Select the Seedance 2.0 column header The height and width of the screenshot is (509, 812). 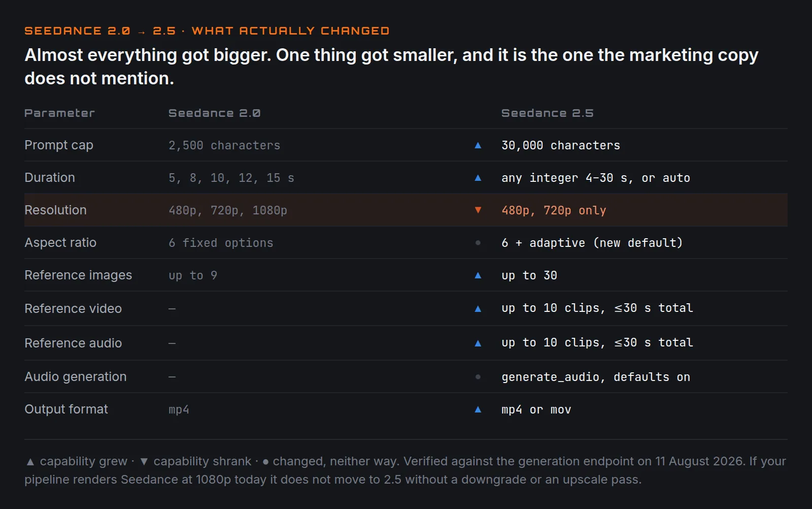[214, 113]
